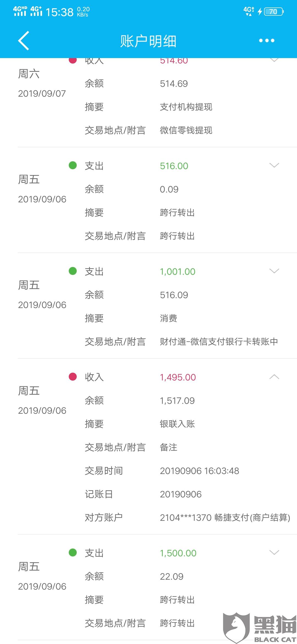297x644 pixels.
Task: Tap the battery level indicator
Action: [273, 12]
